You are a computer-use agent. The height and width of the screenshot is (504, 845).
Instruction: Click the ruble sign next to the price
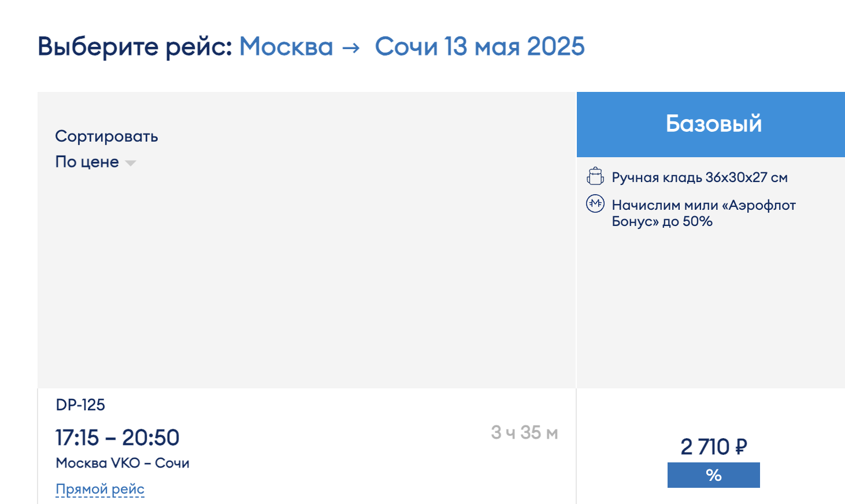740,447
